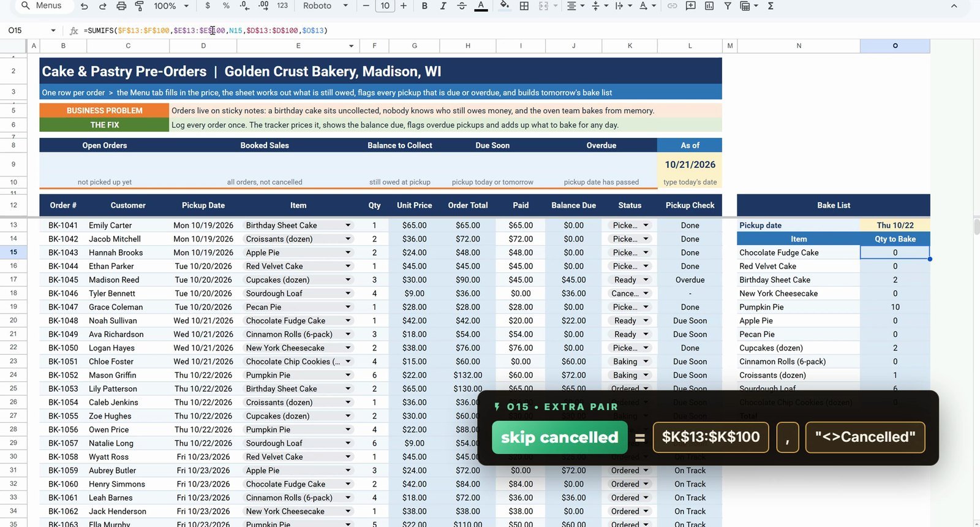Open the Name box dropdown arrow
This screenshot has height=527, width=980.
coord(53,31)
